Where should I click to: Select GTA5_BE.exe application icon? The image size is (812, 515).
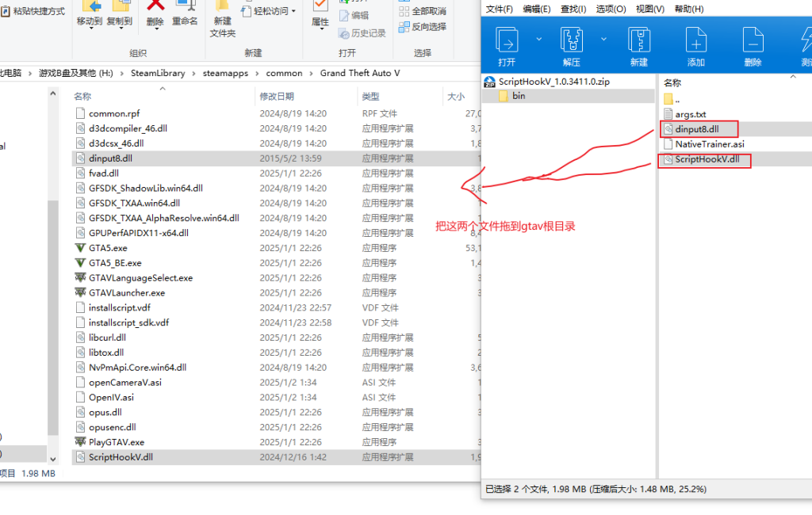tap(80, 263)
